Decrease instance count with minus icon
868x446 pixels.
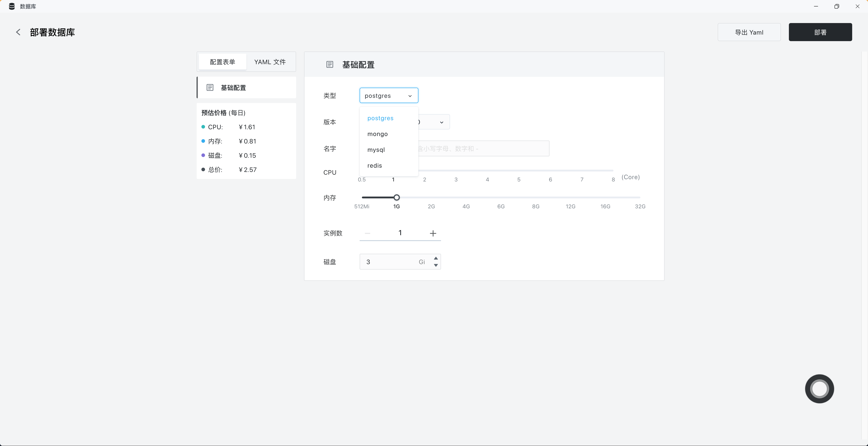coord(368,233)
